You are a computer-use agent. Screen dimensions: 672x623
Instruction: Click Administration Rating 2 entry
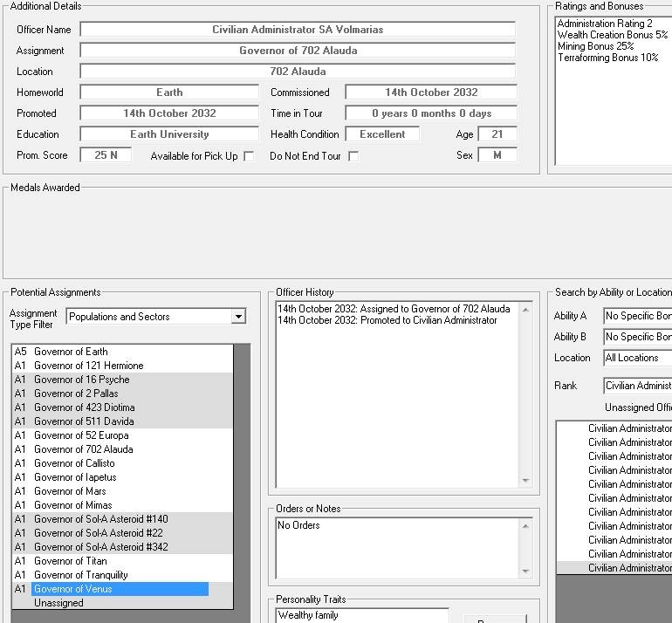click(605, 24)
